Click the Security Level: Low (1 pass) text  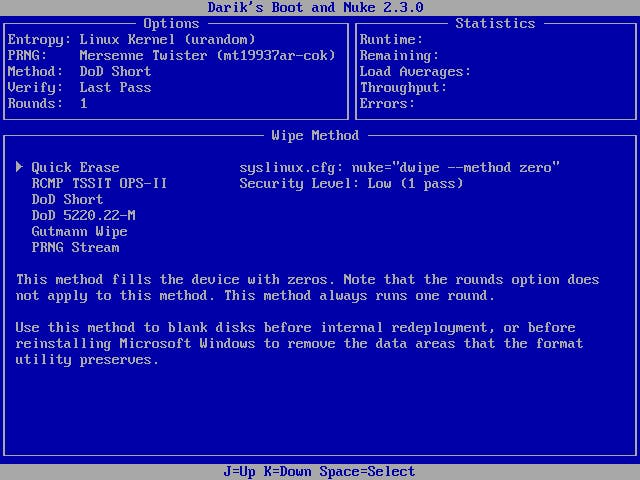(351, 183)
